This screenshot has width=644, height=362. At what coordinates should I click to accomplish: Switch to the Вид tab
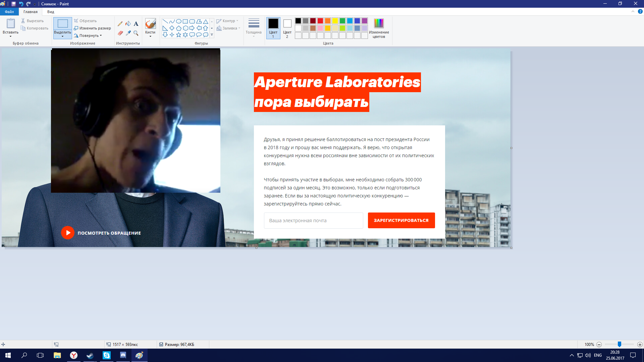pos(51,12)
